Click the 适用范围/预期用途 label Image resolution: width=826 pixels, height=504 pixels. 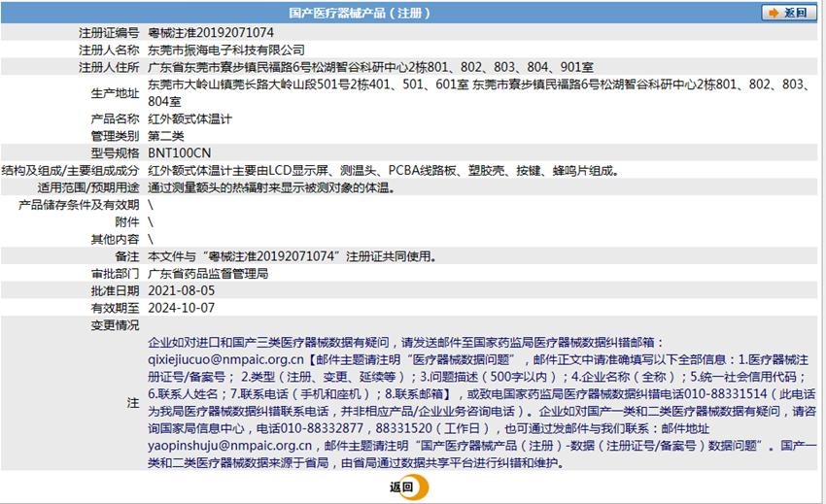point(88,187)
